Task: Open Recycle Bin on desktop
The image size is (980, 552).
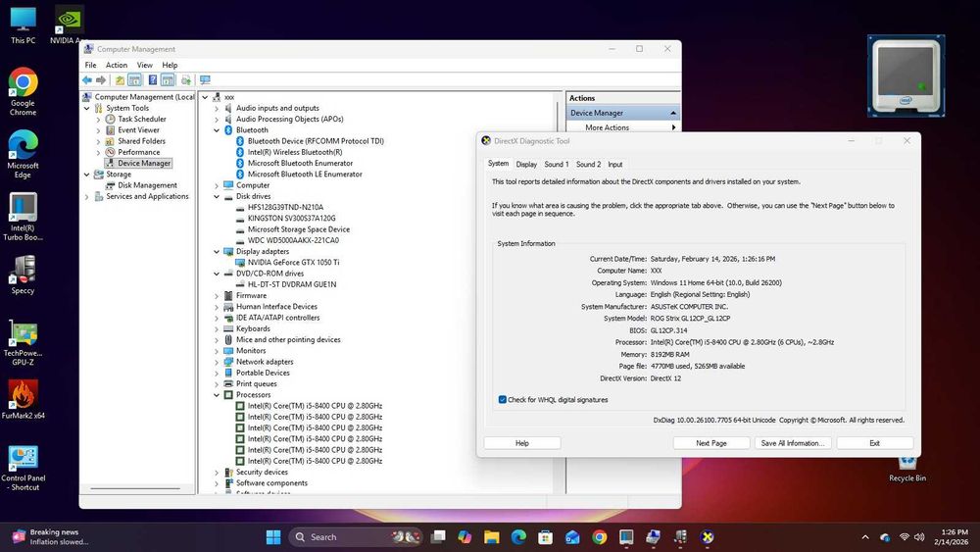Action: pyautogui.click(x=906, y=469)
